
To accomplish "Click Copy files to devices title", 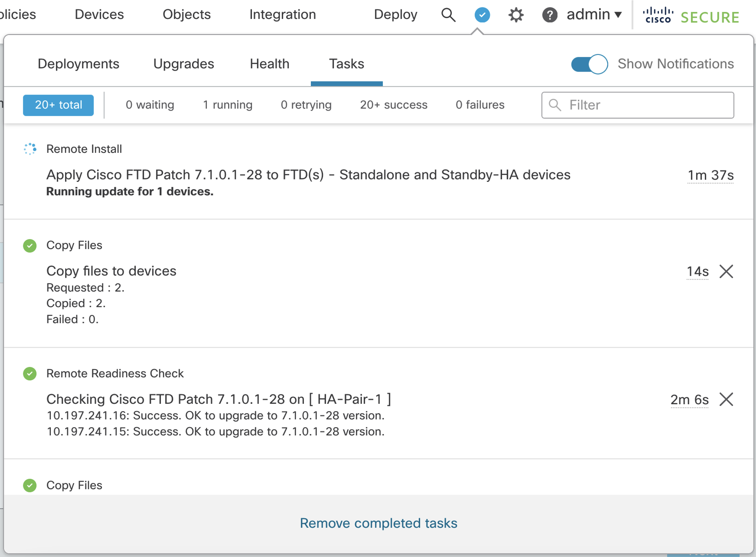I will 111,271.
